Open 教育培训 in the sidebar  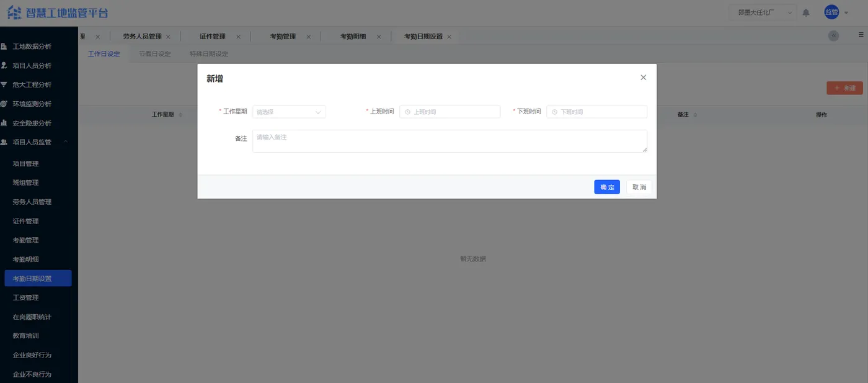[x=26, y=336]
